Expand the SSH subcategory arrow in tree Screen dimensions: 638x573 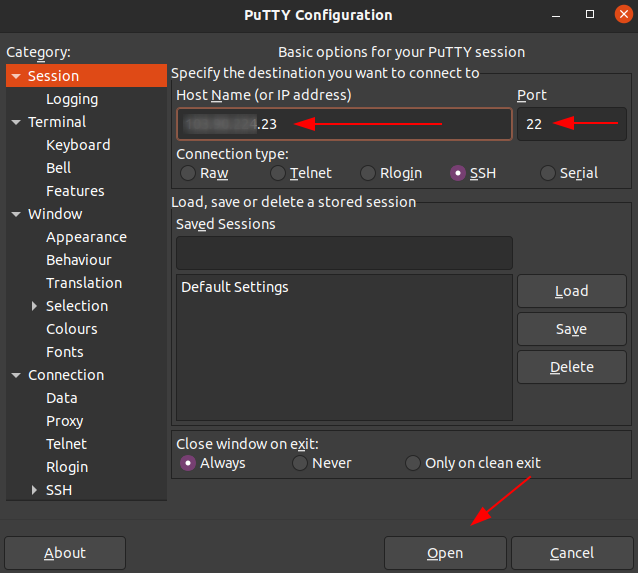tap(35, 490)
